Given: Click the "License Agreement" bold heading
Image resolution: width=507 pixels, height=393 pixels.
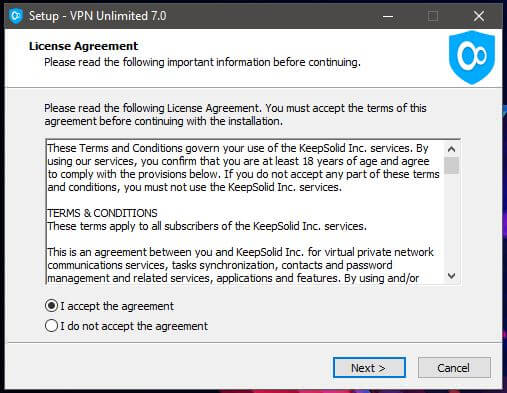Looking at the screenshot, I should (x=83, y=46).
